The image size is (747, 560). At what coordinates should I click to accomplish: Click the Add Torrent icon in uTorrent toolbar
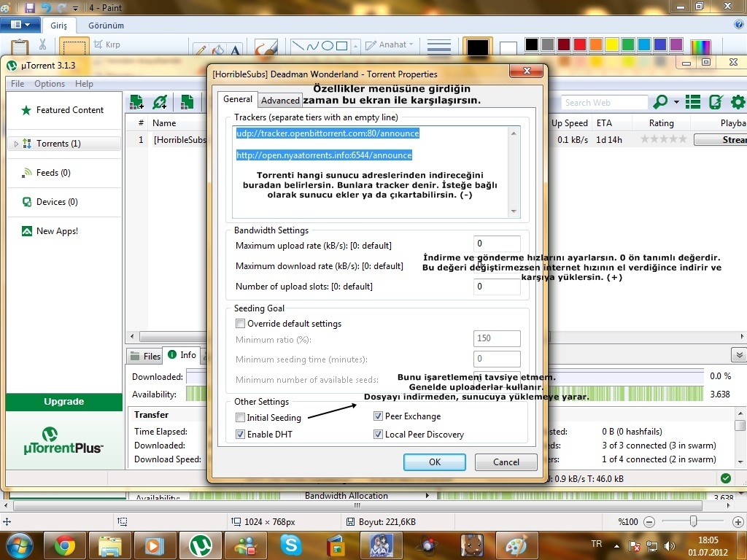[136, 101]
